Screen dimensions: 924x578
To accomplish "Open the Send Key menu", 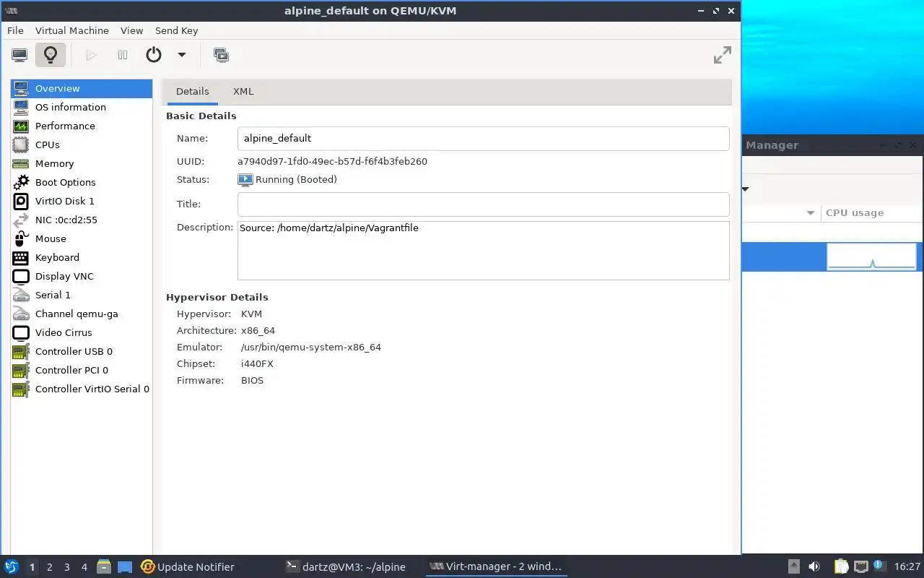I will pos(177,30).
